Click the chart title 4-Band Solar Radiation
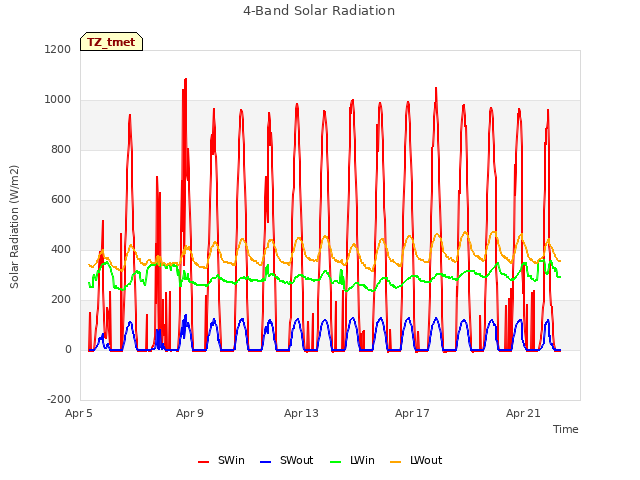640x480 pixels. point(319,11)
